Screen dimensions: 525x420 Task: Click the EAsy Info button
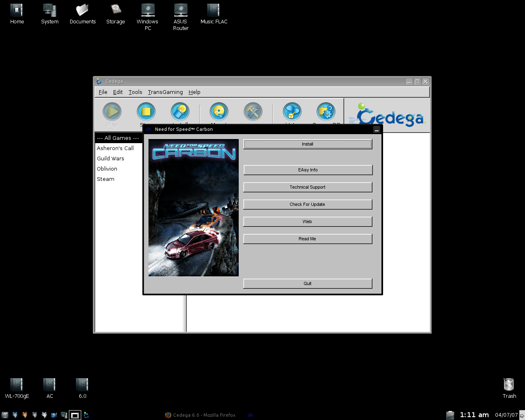[x=308, y=170]
